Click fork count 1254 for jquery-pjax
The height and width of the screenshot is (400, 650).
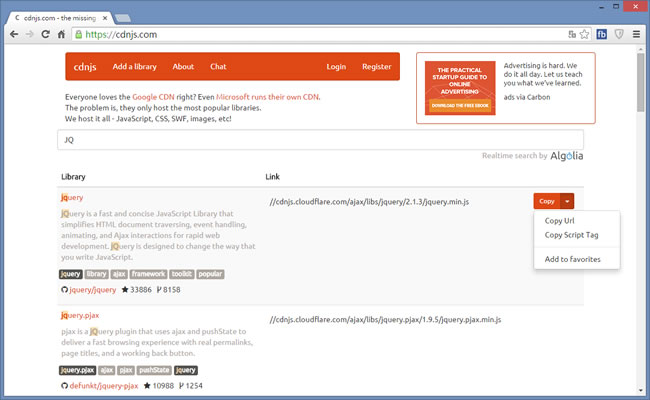[191, 386]
